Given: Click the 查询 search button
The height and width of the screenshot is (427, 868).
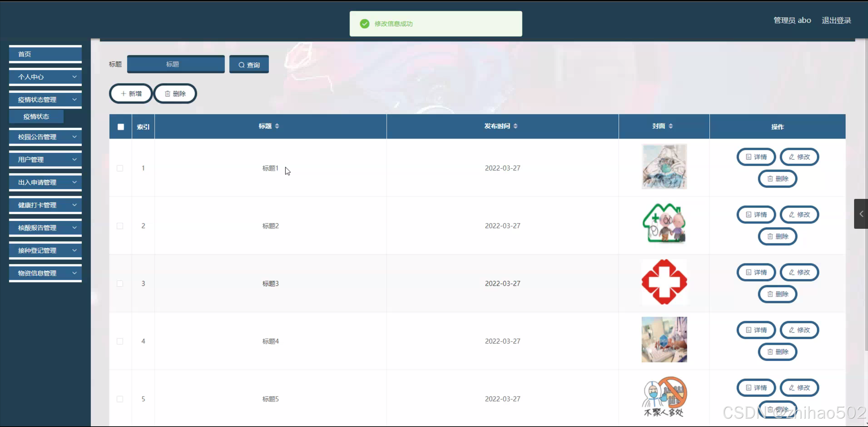Looking at the screenshot, I should click(249, 64).
